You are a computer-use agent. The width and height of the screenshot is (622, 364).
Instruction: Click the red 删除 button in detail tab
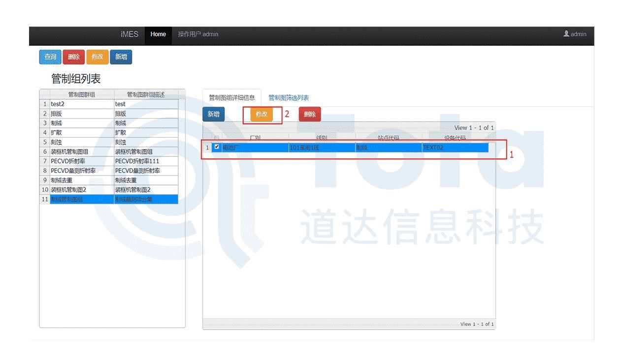pos(310,114)
